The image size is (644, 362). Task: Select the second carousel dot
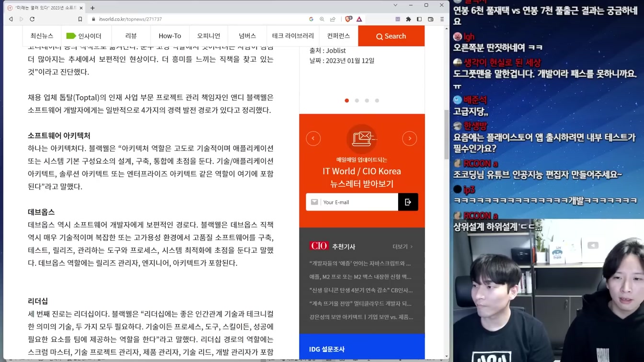(357, 101)
